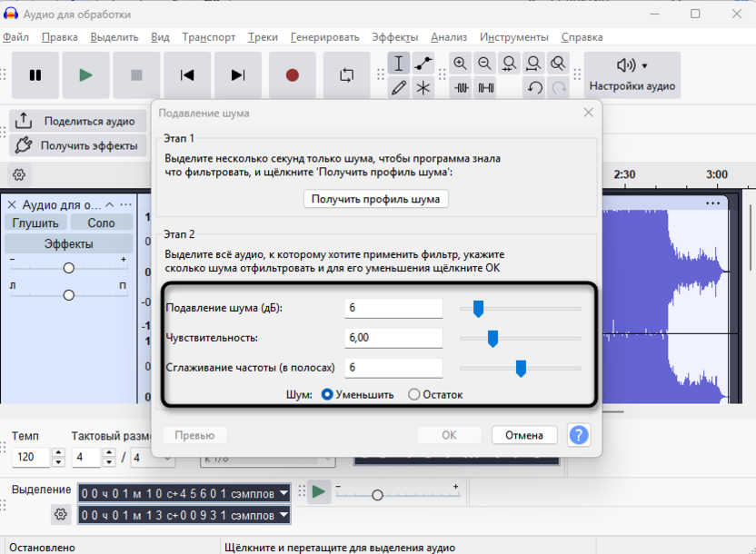This screenshot has height=554, width=756.
Task: Start playback with the green Play button
Action: [x=85, y=75]
